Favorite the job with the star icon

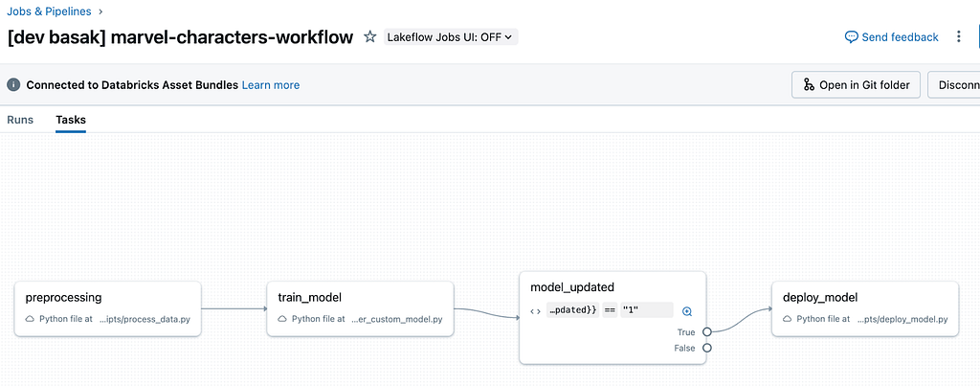coord(370,37)
